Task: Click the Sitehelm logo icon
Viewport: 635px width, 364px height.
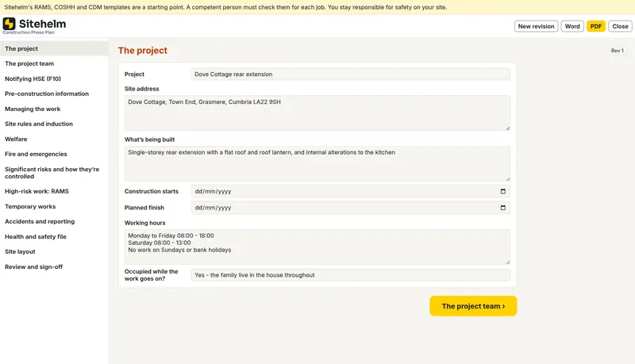Action: click(9, 24)
